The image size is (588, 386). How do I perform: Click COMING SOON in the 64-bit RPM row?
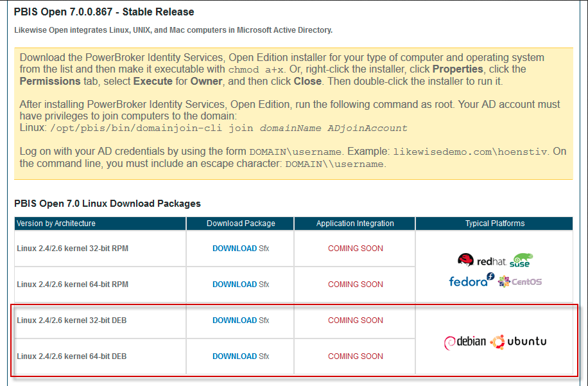tap(356, 285)
